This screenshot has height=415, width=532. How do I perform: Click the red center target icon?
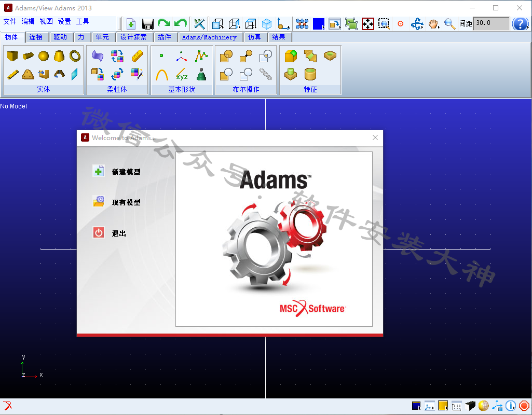pyautogui.click(x=401, y=24)
